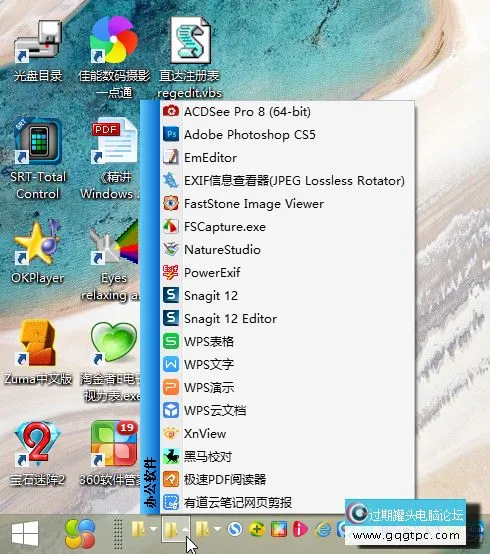Image resolution: width=490 pixels, height=554 pixels.
Task: Open WPS云文档 cloud documents entry
Action: [287, 411]
